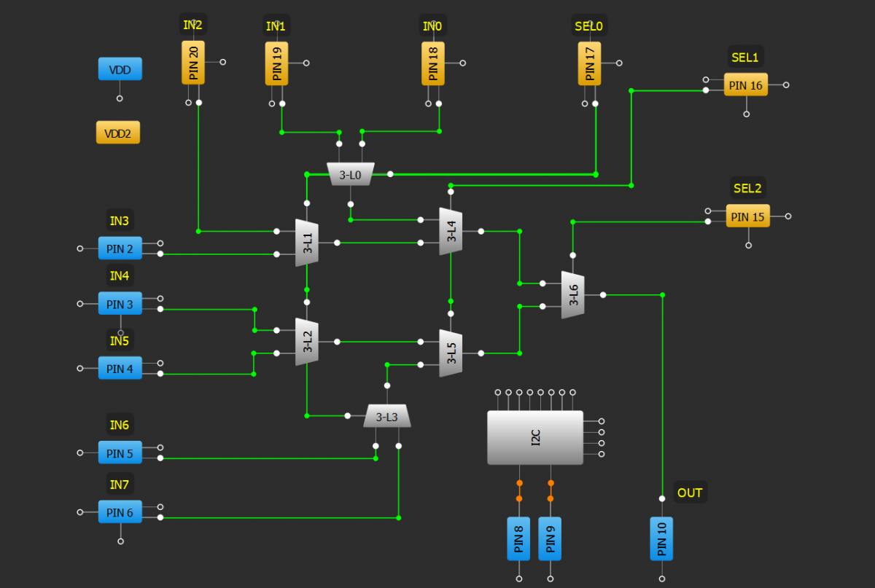Select the PIN 15 SEL2 block
Screen dimensions: 875x588
[747, 216]
